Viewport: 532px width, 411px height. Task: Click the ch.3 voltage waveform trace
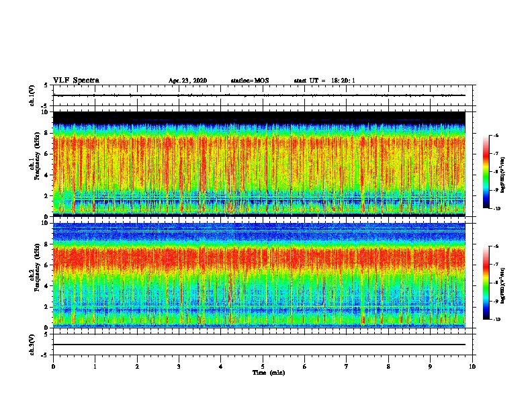click(259, 345)
